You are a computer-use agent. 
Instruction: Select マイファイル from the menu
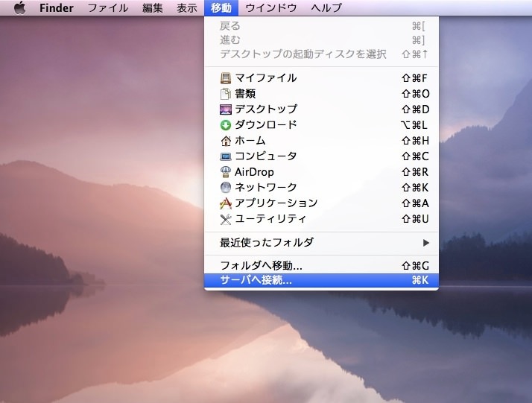(x=321, y=78)
